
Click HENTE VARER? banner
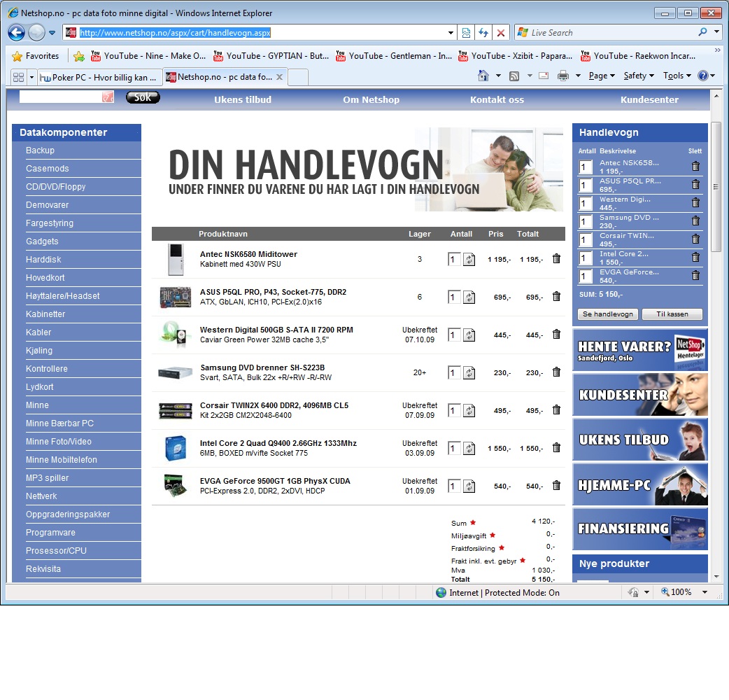(639, 350)
